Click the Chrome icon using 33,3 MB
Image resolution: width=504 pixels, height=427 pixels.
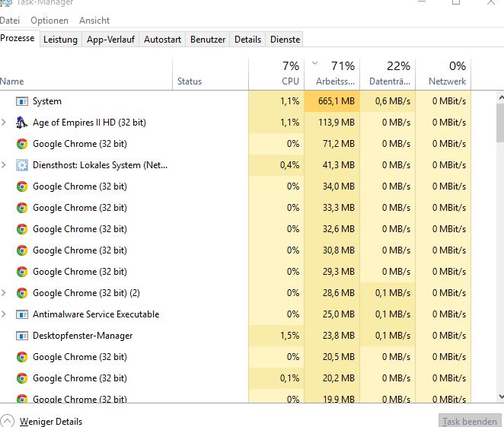22,208
